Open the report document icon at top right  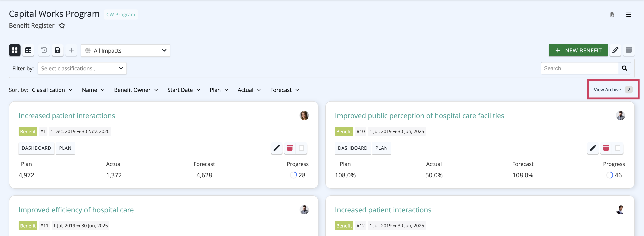(x=612, y=15)
